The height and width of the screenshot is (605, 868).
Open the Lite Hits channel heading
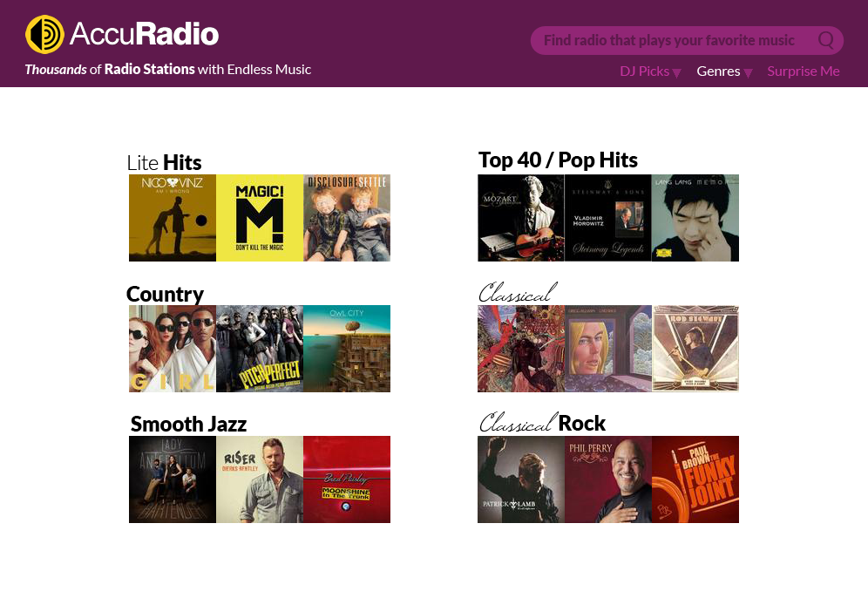tap(164, 163)
